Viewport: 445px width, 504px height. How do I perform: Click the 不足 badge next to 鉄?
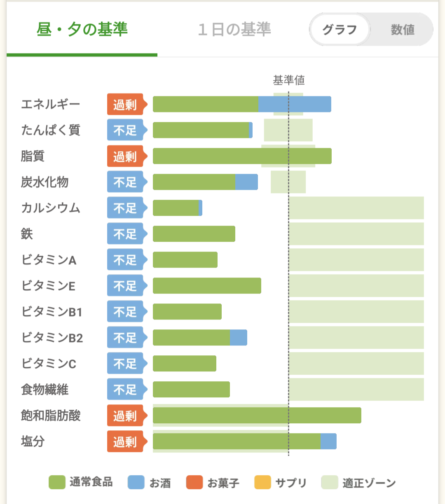[x=125, y=234]
